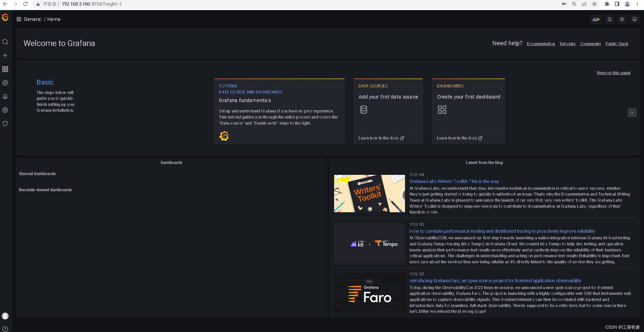Click the Recently viewed dashboards heading
The width and height of the screenshot is (644, 332).
pyautogui.click(x=45, y=190)
